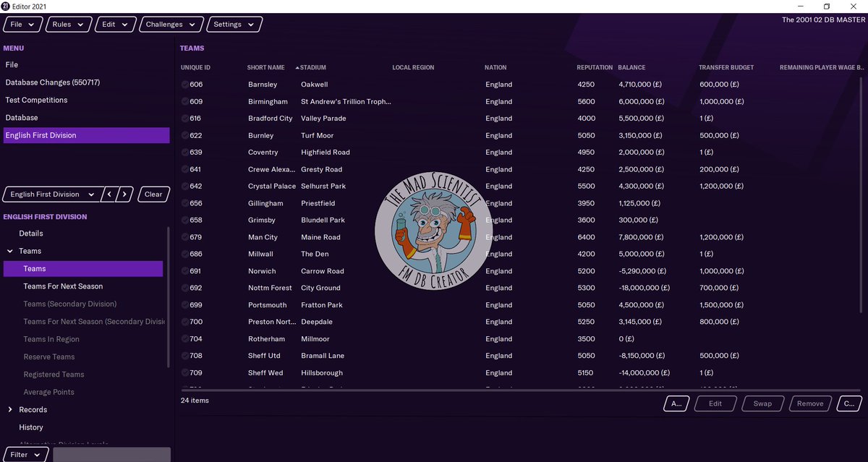Open the English First Division selector dropdown

coord(51,194)
